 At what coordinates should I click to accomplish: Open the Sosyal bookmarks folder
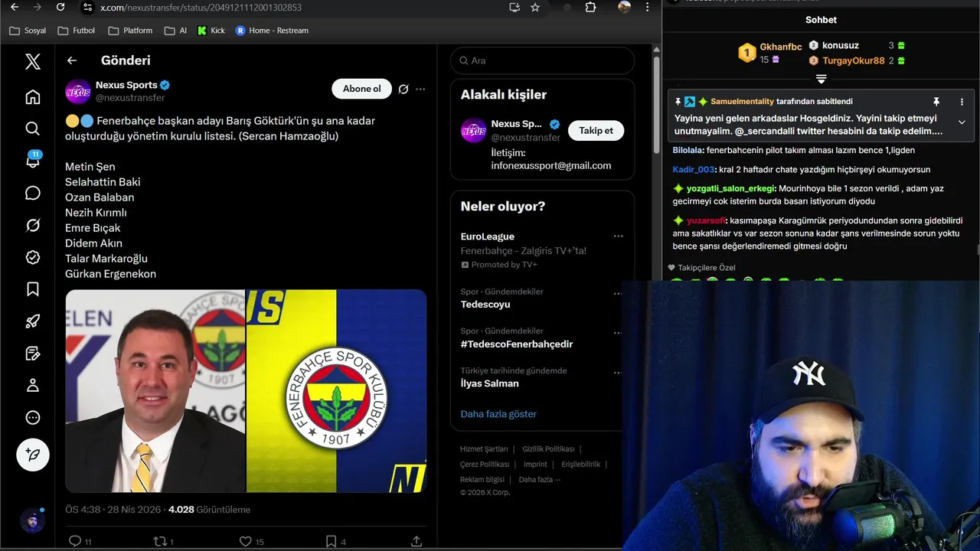click(28, 31)
